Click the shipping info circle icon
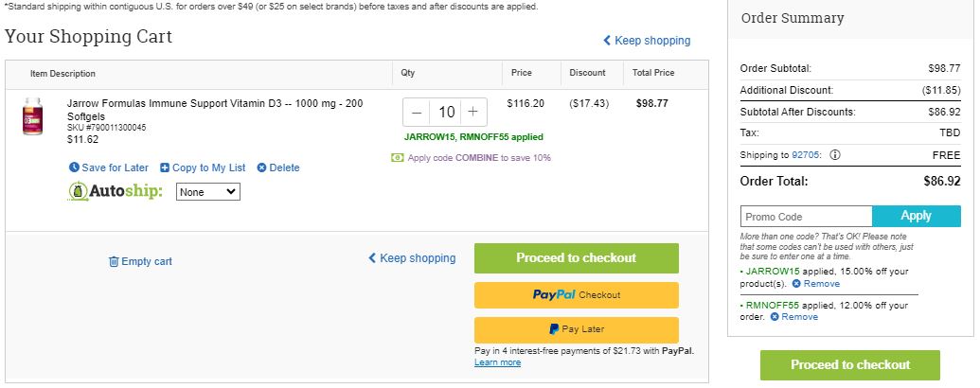 click(834, 155)
